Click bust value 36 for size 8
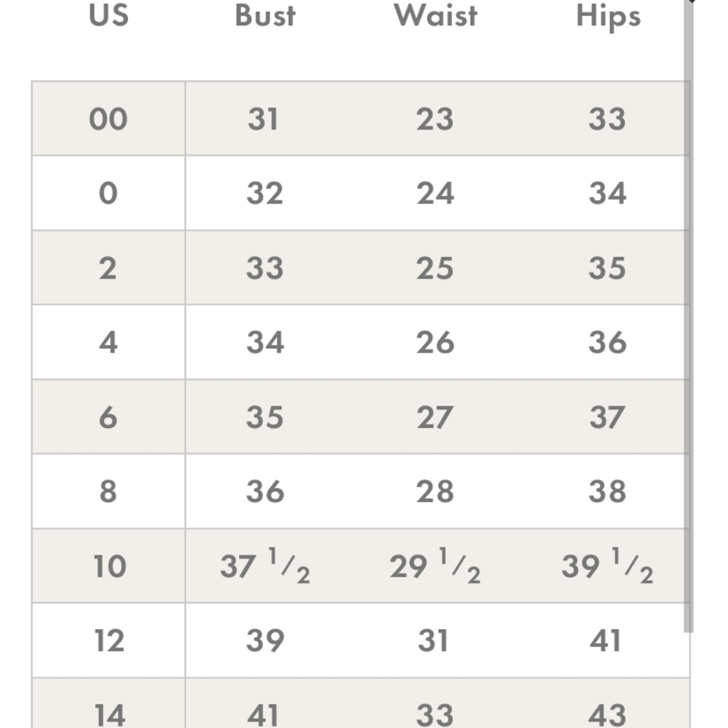The height and width of the screenshot is (728, 728). tap(265, 491)
